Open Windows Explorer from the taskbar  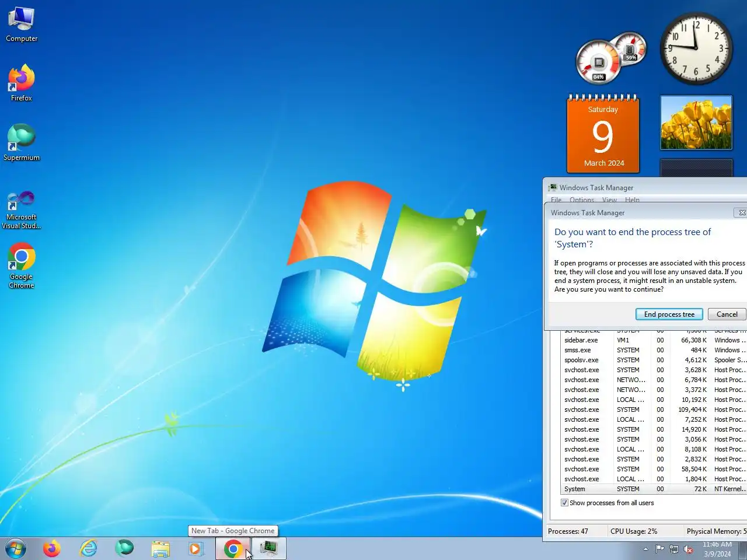click(x=160, y=548)
